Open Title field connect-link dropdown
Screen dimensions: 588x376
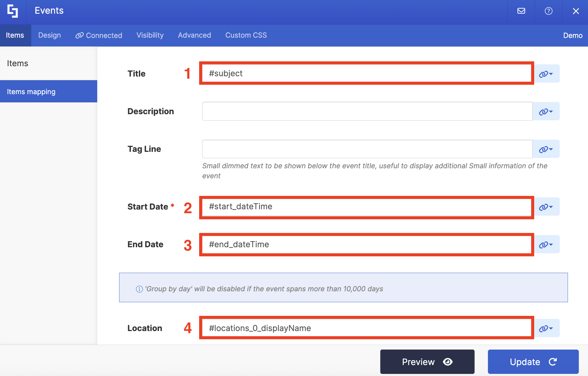[546, 74]
